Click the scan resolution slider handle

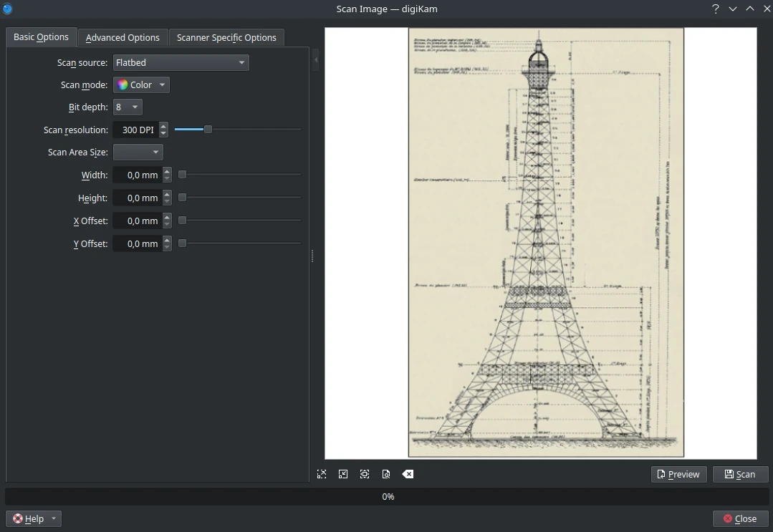(x=208, y=130)
